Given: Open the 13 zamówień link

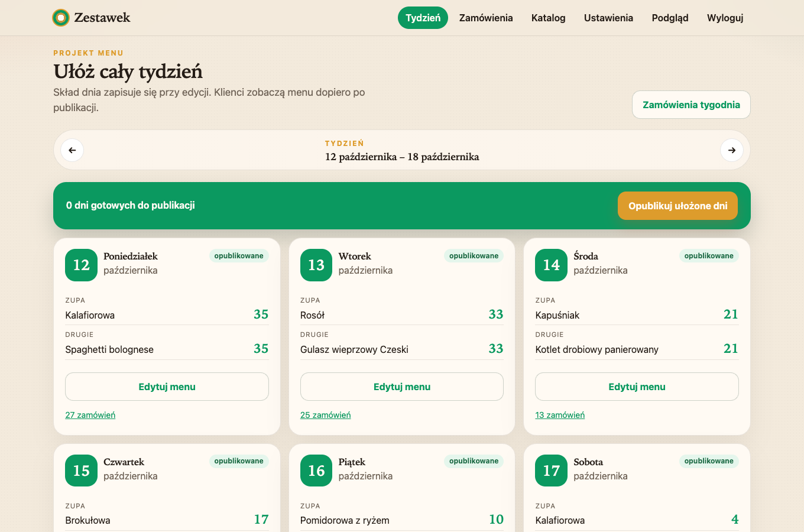Looking at the screenshot, I should (x=560, y=415).
